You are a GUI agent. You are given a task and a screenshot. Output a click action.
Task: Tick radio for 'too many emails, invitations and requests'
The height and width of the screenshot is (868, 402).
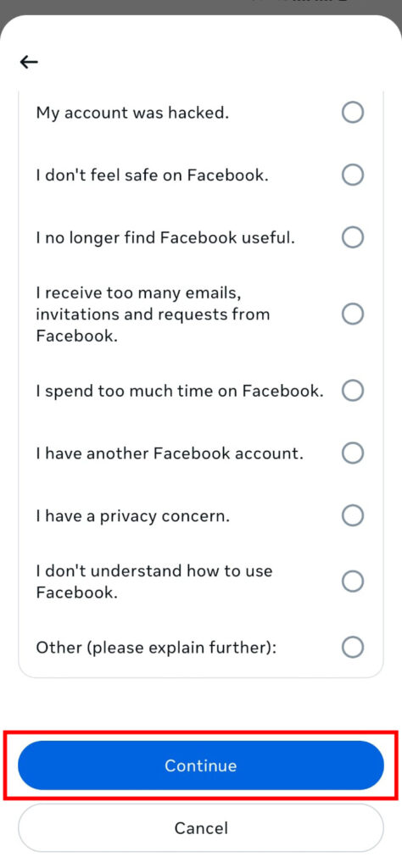click(x=352, y=314)
